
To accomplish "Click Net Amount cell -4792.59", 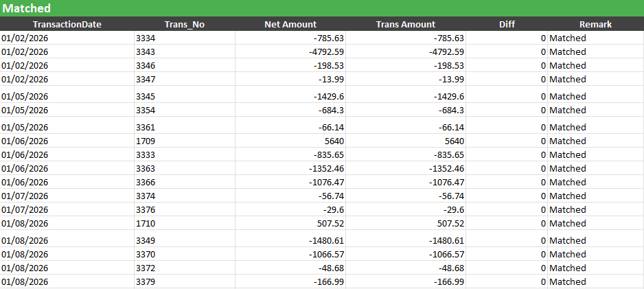I will pyautogui.click(x=290, y=51).
